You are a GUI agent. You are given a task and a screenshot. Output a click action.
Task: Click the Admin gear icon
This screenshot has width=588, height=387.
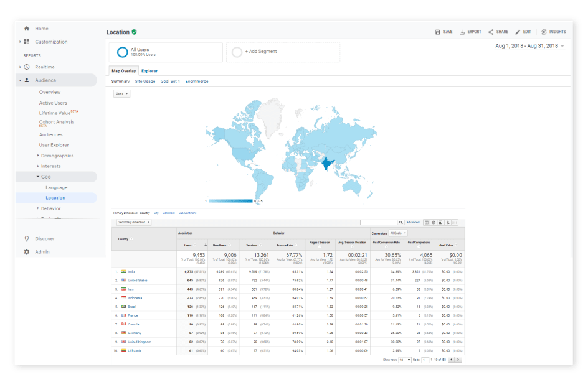point(27,252)
